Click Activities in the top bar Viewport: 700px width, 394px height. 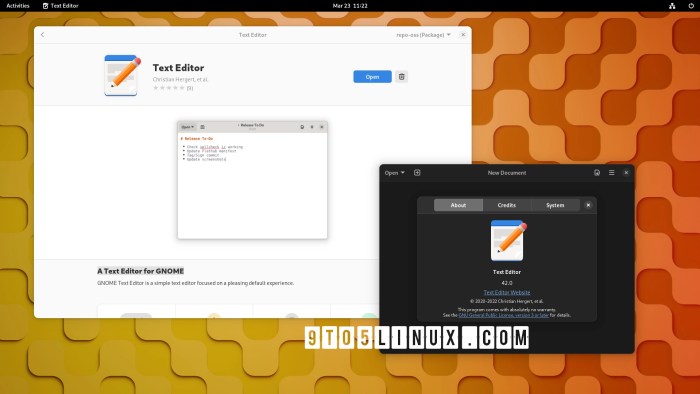click(18, 6)
